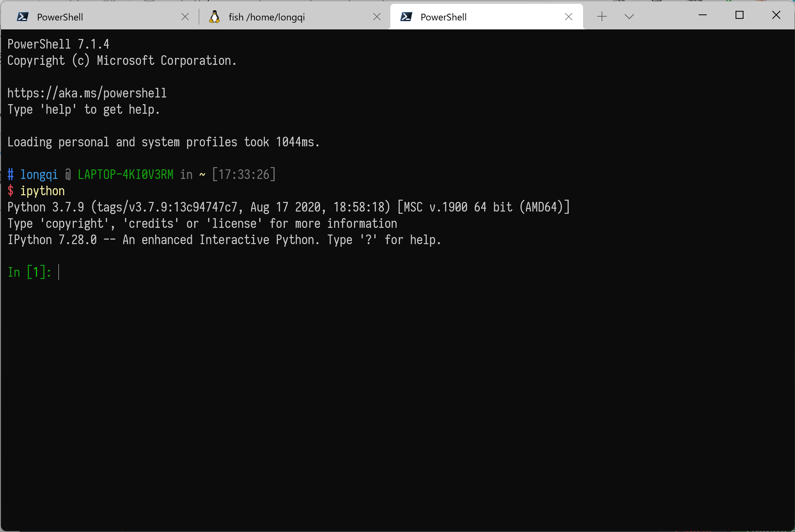The image size is (795, 532).
Task: Click the penguin icon on the fish tab
Action: tap(214, 16)
